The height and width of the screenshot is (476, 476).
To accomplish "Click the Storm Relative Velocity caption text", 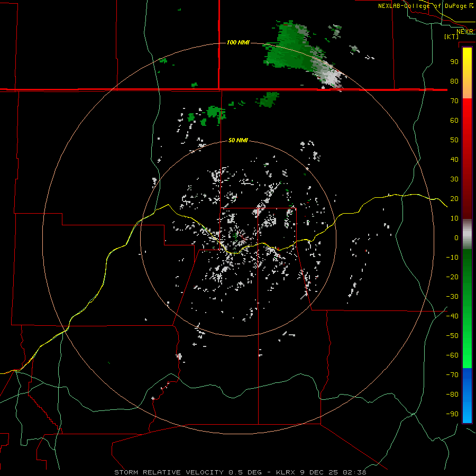I will [240, 472].
